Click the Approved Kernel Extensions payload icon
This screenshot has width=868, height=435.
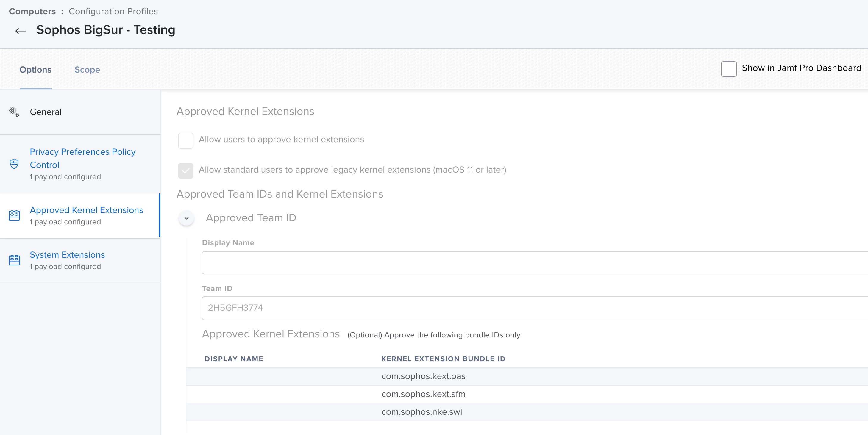point(14,215)
